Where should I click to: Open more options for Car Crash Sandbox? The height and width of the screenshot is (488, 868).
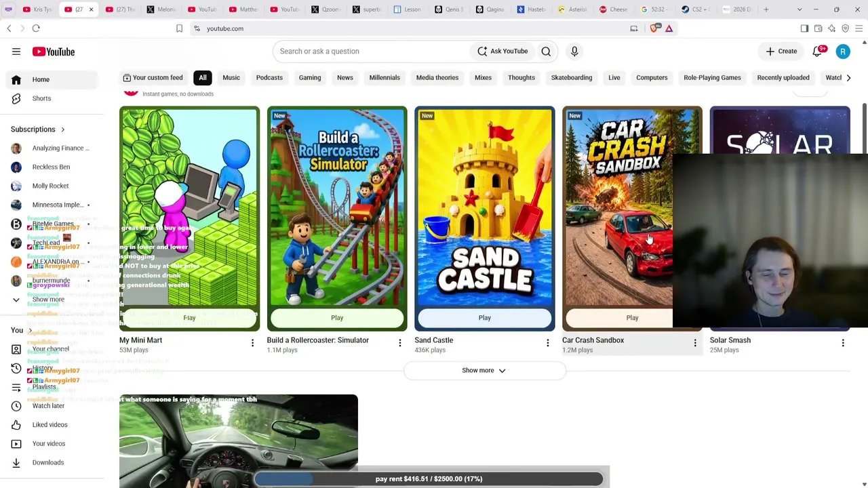695,344
